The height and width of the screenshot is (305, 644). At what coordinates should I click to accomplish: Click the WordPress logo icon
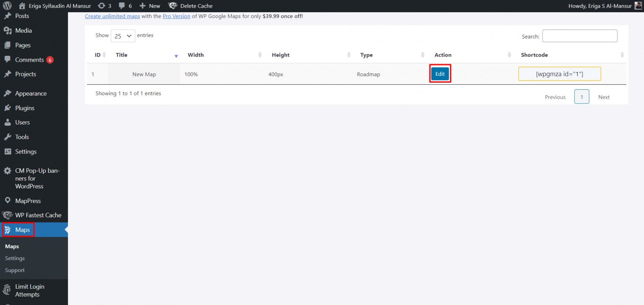tap(7, 6)
